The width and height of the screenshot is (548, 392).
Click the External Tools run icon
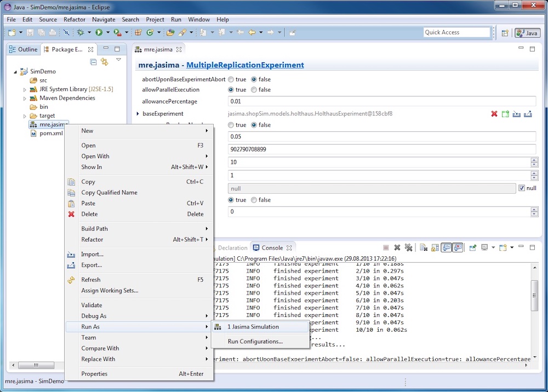point(117,32)
